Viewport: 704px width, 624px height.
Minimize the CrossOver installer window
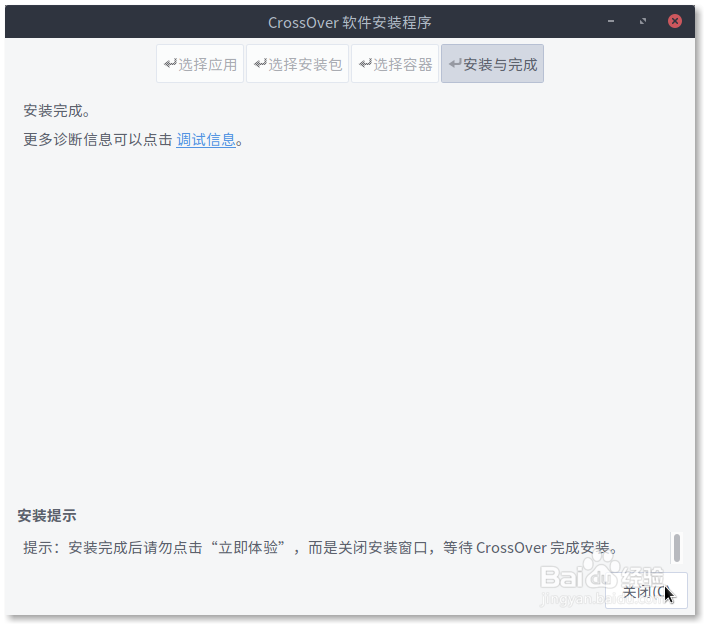[x=611, y=21]
